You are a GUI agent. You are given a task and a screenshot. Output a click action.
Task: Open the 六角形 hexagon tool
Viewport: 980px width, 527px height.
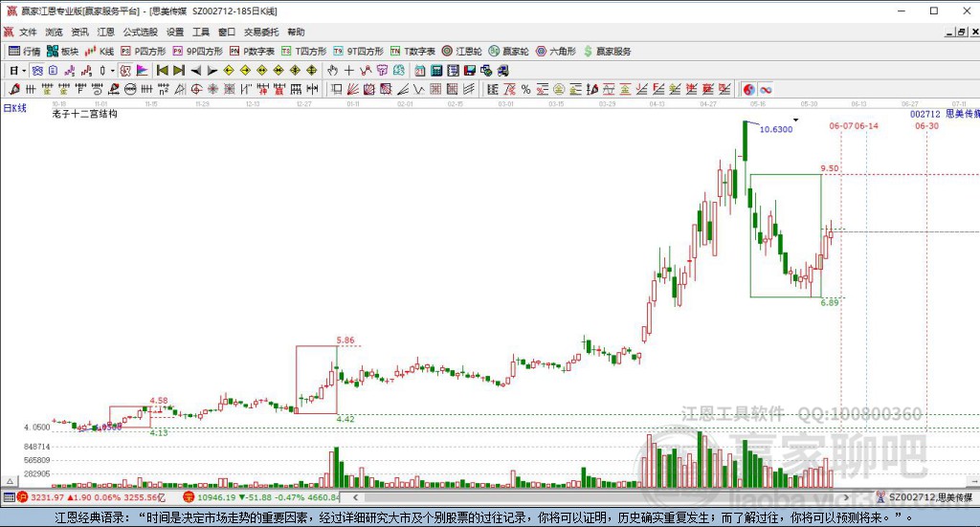coord(556,52)
